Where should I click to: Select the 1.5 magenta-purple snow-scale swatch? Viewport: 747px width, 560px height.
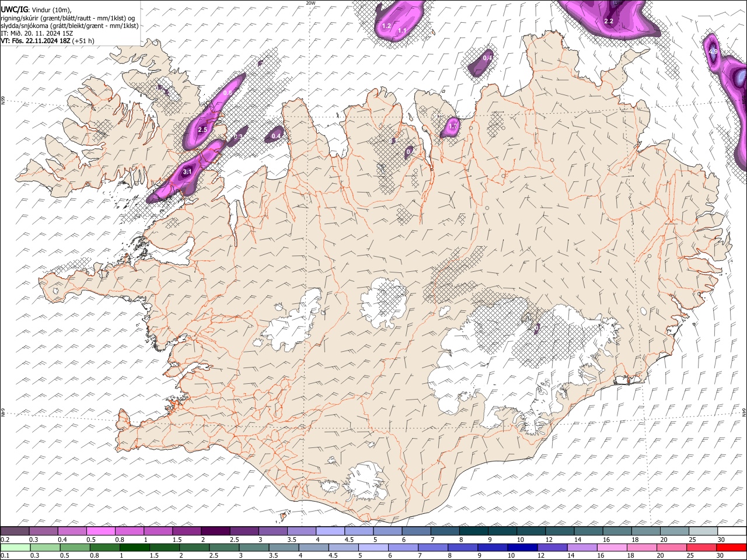click(187, 531)
